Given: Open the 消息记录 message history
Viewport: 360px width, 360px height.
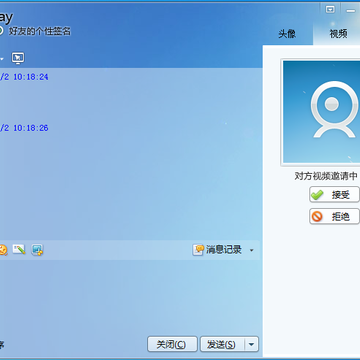Looking at the screenshot, I should click(x=218, y=250).
